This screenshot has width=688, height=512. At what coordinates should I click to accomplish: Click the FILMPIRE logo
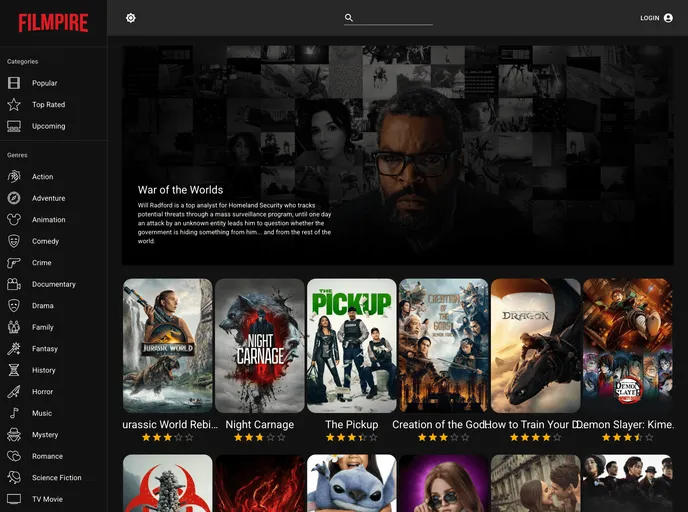[x=53, y=23]
